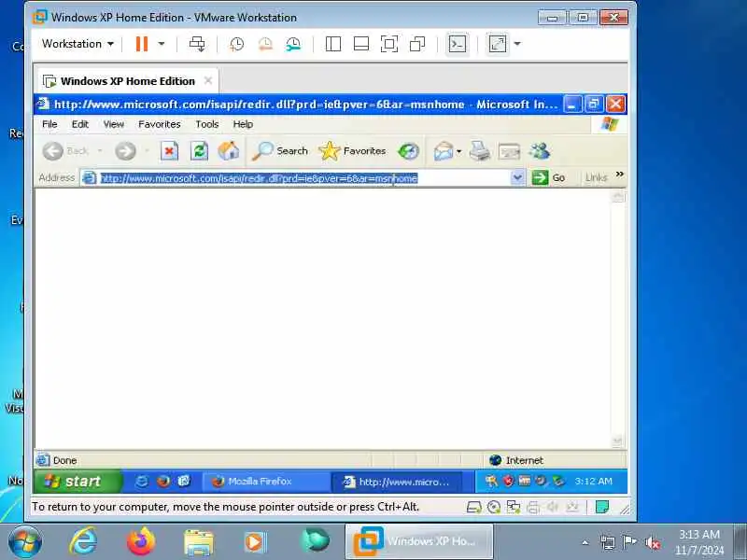
Task: Click the Favorites star toolbar button
Action: coord(352,151)
